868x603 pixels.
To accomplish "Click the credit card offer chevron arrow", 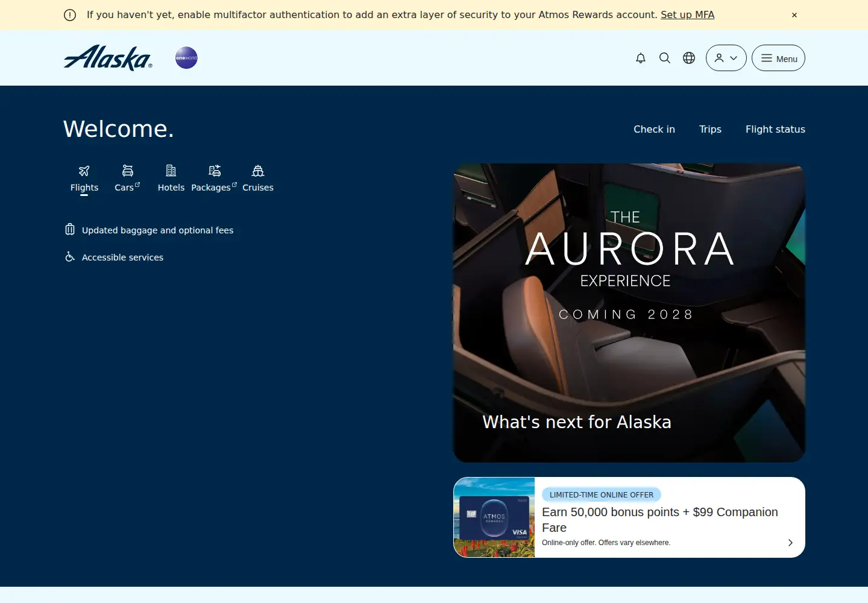I will [x=790, y=543].
